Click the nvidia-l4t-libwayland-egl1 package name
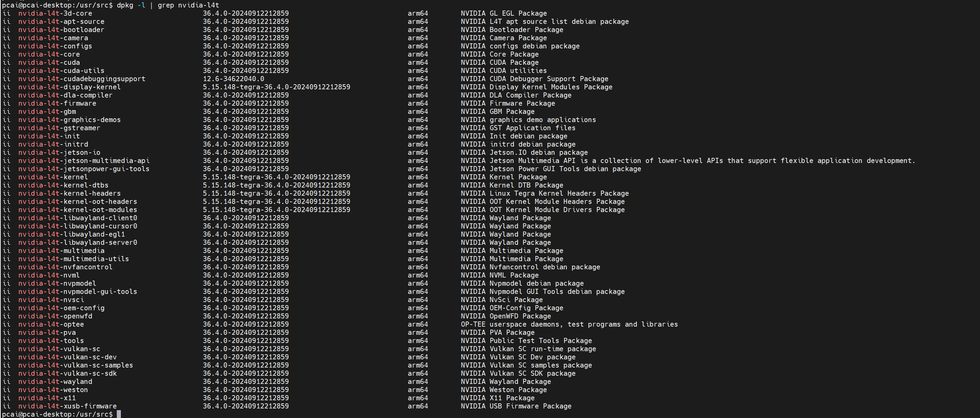980x418 pixels. [71, 235]
